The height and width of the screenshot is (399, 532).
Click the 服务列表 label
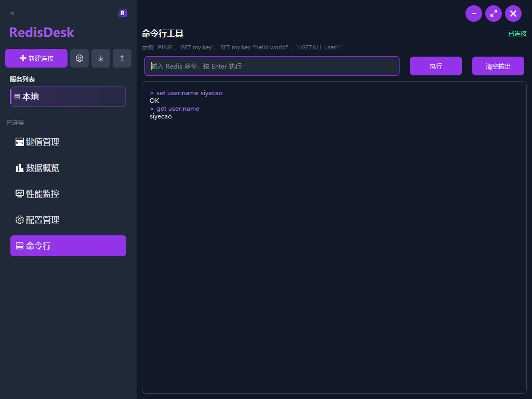(x=22, y=79)
